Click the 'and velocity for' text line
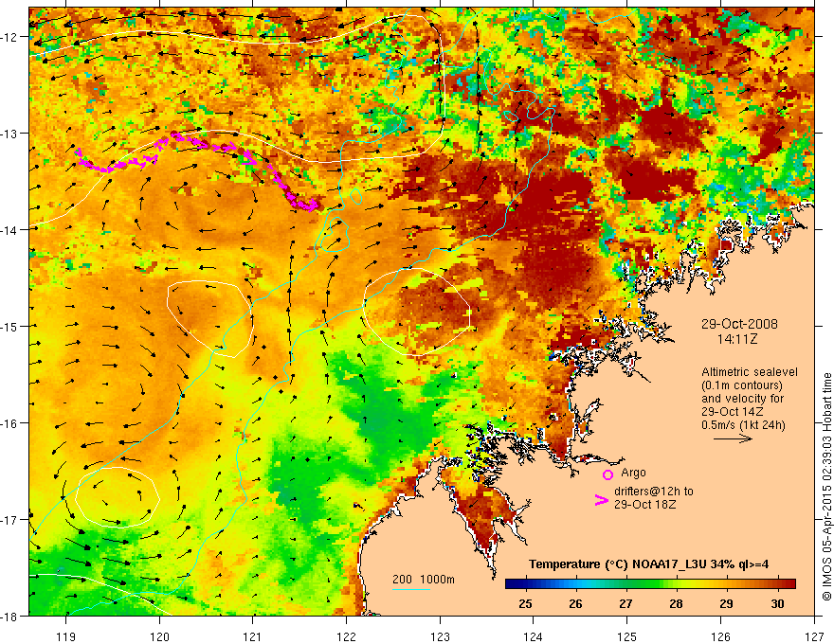Viewport: 834px width, 644px height. [x=742, y=399]
